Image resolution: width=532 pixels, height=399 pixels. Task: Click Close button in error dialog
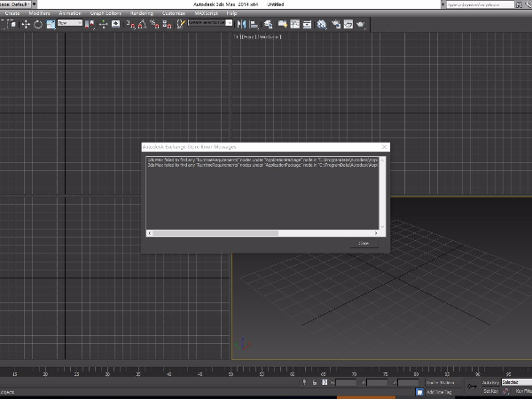coord(364,243)
